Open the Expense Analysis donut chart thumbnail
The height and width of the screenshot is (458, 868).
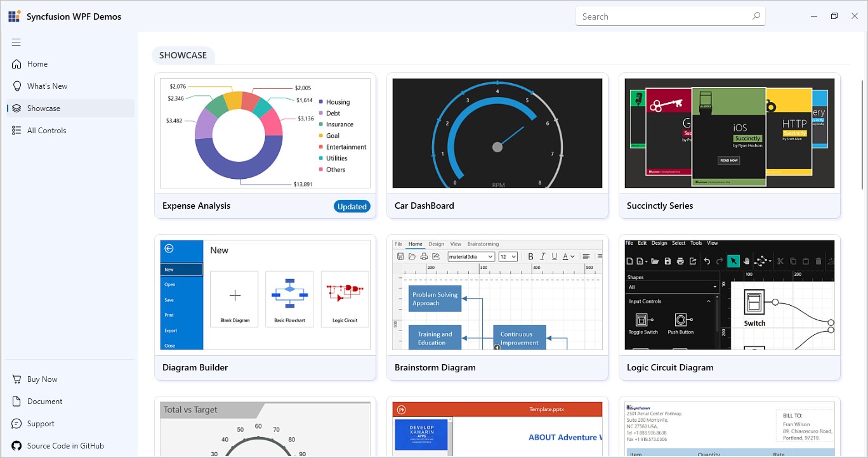click(x=265, y=133)
